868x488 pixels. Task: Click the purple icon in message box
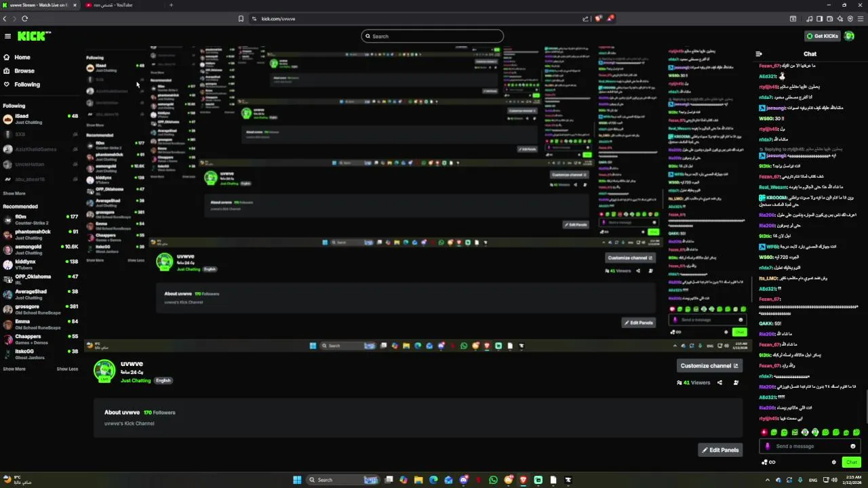pos(768,446)
